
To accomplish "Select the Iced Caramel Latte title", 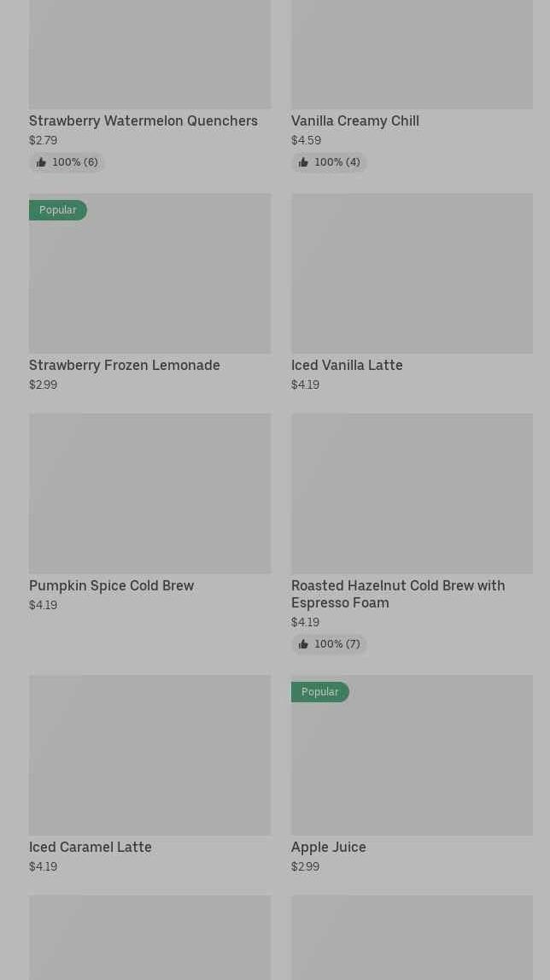I will coord(91,847).
